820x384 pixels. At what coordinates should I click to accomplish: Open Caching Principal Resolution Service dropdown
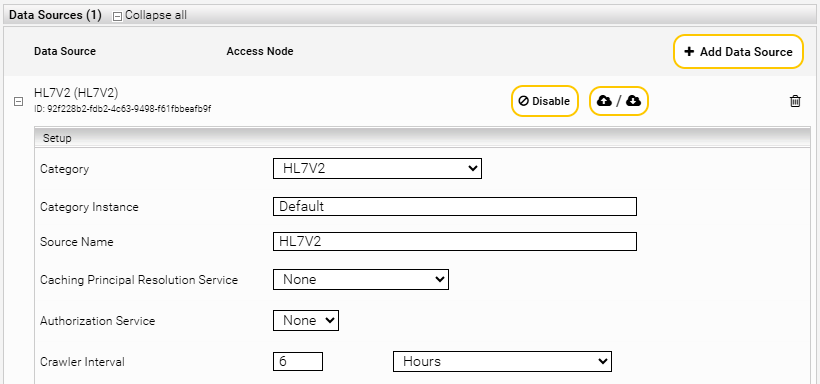(x=361, y=279)
